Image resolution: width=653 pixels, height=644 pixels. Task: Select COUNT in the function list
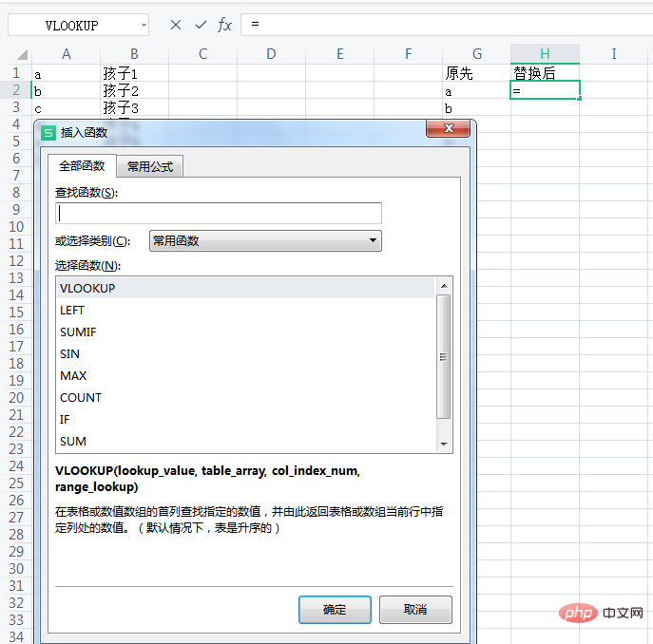245,398
